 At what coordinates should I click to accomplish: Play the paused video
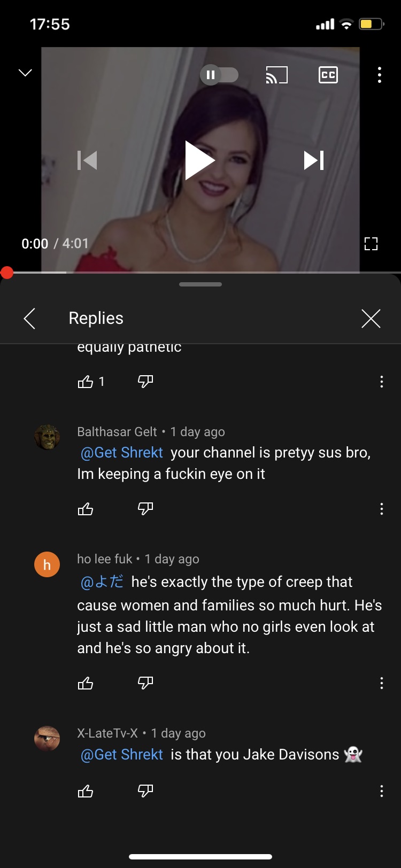pyautogui.click(x=199, y=160)
